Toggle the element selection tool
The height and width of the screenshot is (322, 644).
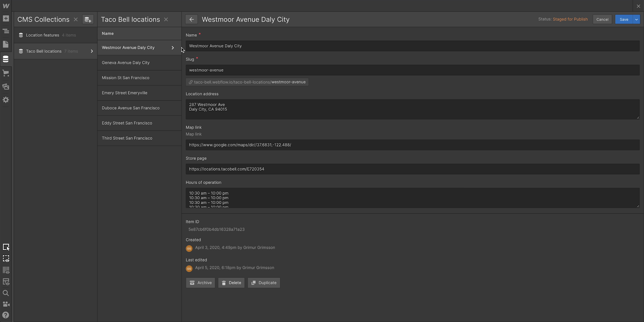[6, 247]
